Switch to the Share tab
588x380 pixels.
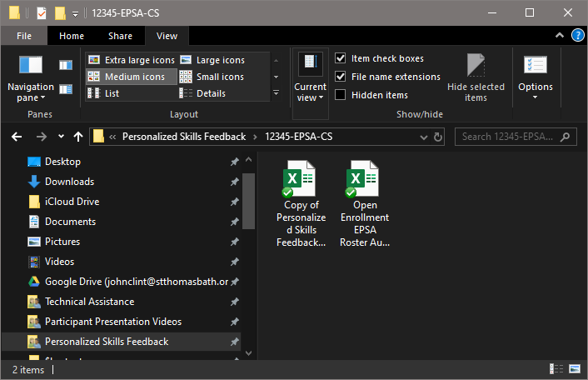point(121,36)
